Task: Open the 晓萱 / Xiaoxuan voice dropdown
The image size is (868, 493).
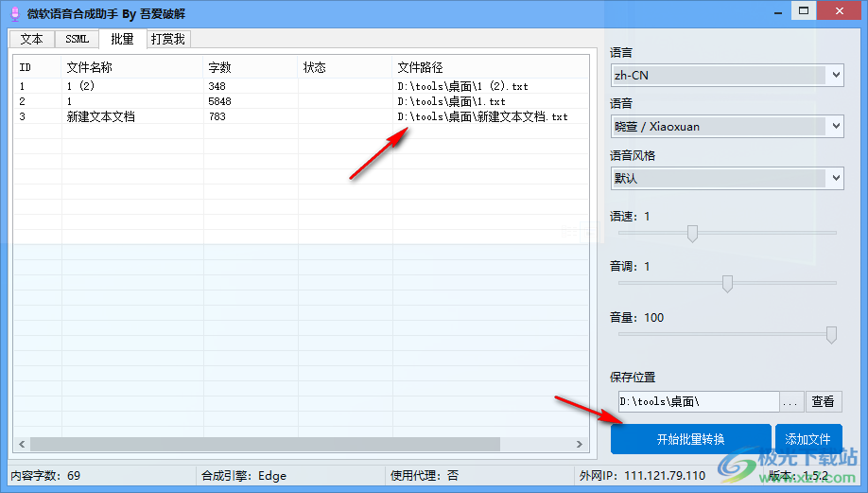Action: (x=727, y=126)
